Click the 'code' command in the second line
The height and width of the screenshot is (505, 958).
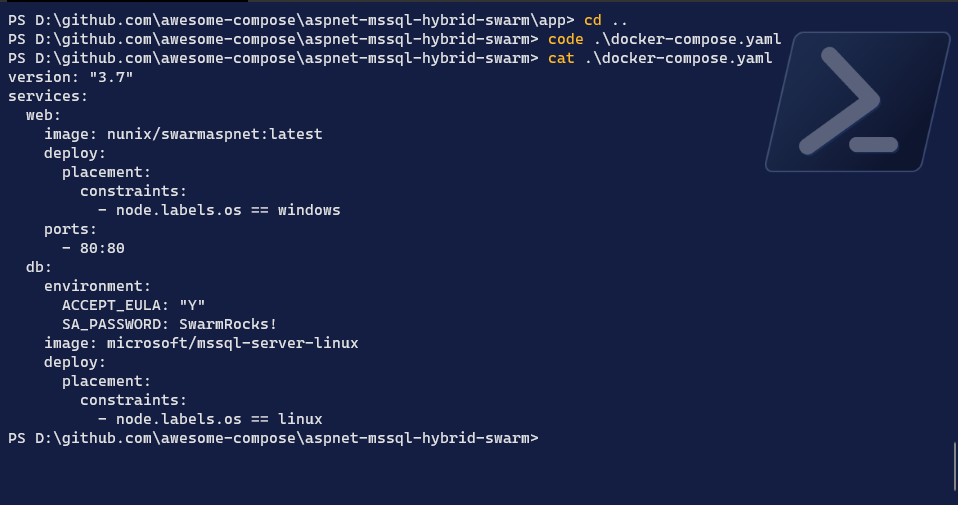coord(566,39)
